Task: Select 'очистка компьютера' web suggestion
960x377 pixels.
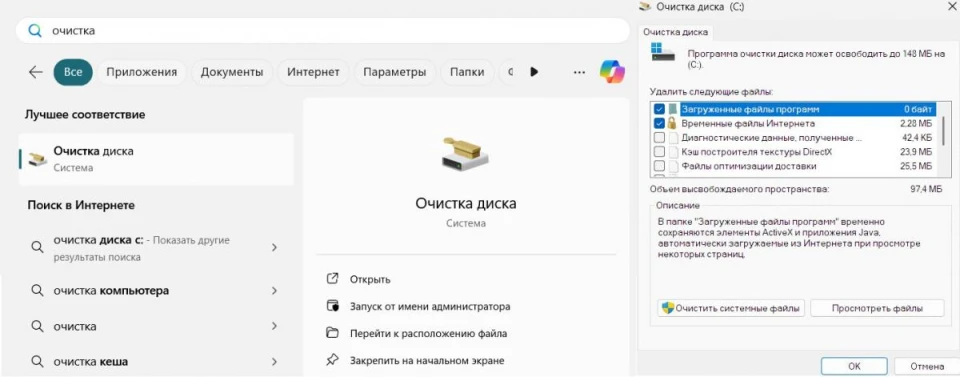Action: [156, 291]
